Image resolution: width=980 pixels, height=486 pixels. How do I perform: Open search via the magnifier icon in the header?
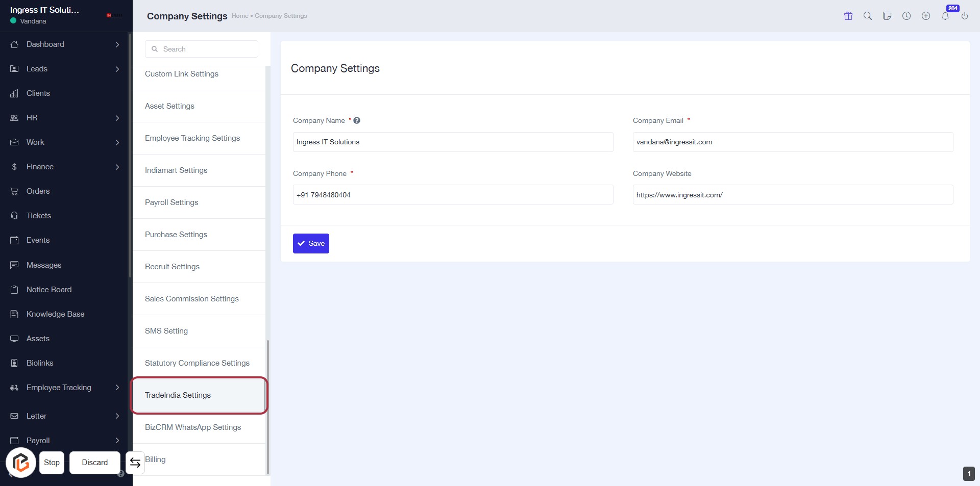[x=868, y=16]
